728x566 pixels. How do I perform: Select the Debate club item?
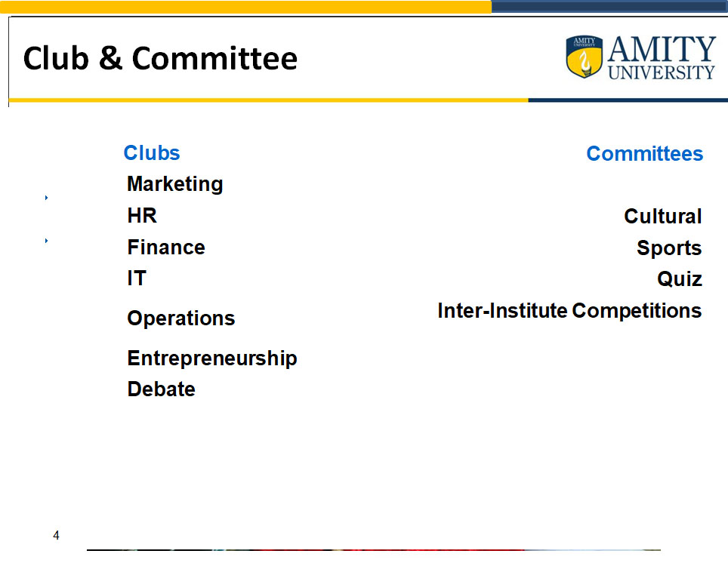point(161,389)
